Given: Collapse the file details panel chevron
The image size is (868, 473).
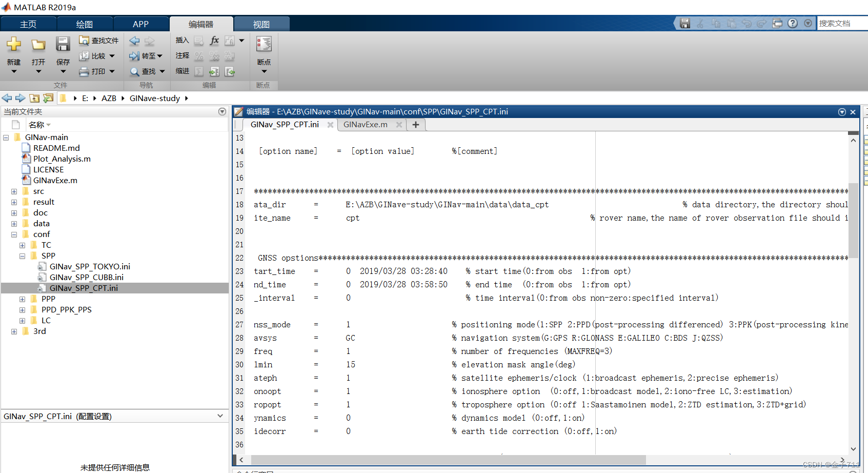Looking at the screenshot, I should pyautogui.click(x=220, y=416).
